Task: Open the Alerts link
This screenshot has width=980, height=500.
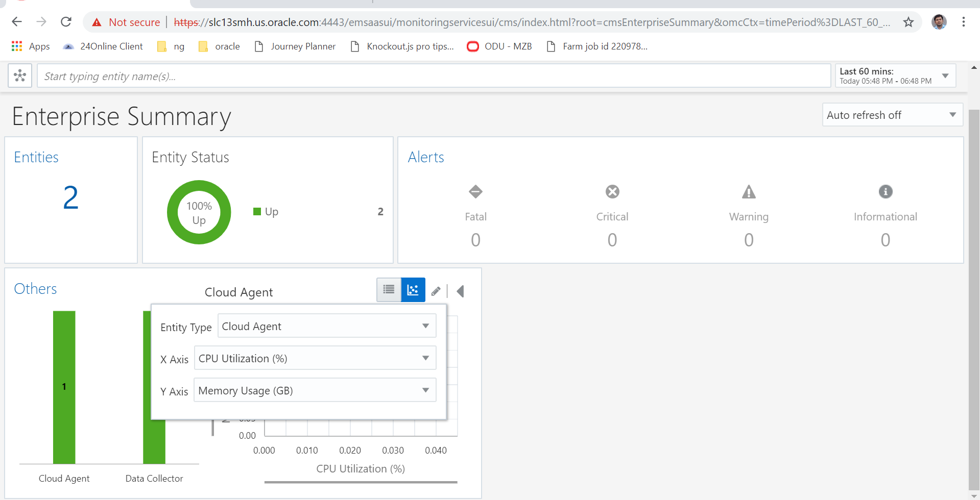Action: coord(426,157)
